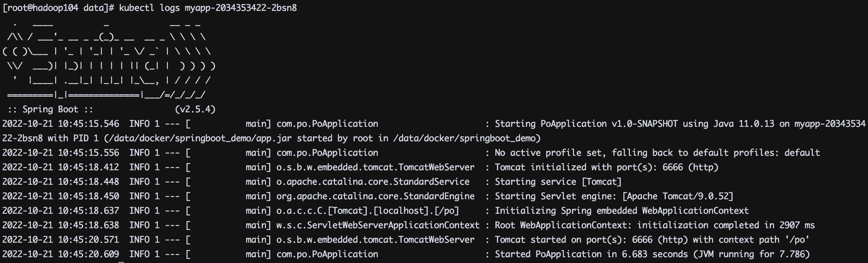This screenshot has width=868, height=263.
Task: Click 'Starting service [Tomcat]' message
Action: pos(558,182)
